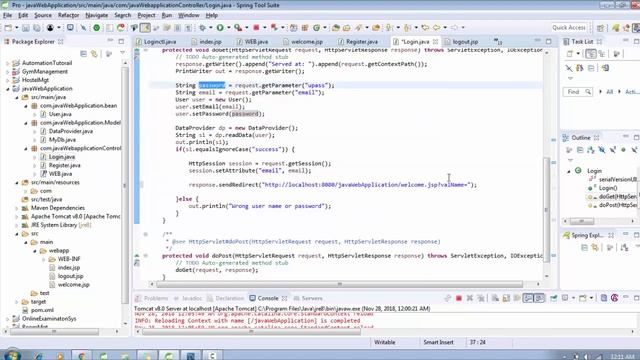Expand the GymManagement project
Viewport: 640px width, 360px height.
pyautogui.click(x=7, y=72)
